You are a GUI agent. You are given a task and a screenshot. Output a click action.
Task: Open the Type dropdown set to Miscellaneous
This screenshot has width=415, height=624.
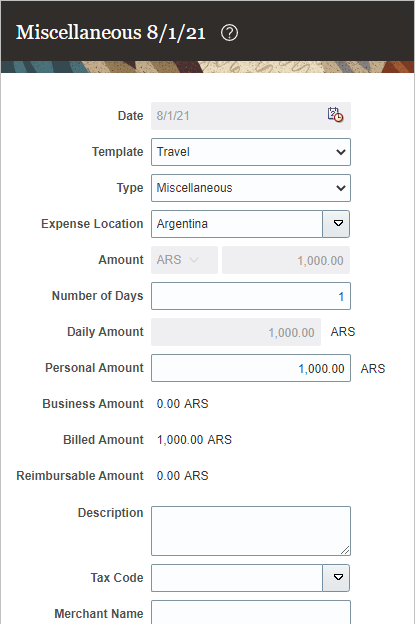[x=251, y=188]
